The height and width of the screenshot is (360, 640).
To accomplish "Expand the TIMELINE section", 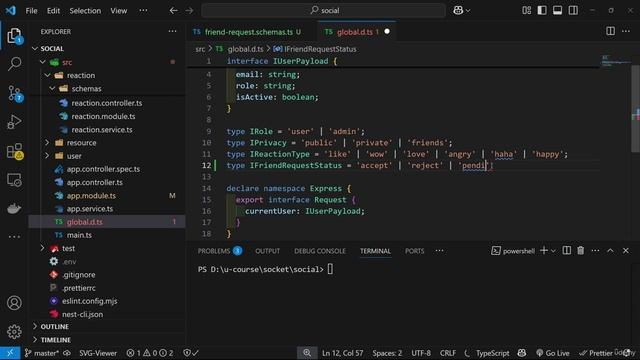I will pyautogui.click(x=107, y=340).
